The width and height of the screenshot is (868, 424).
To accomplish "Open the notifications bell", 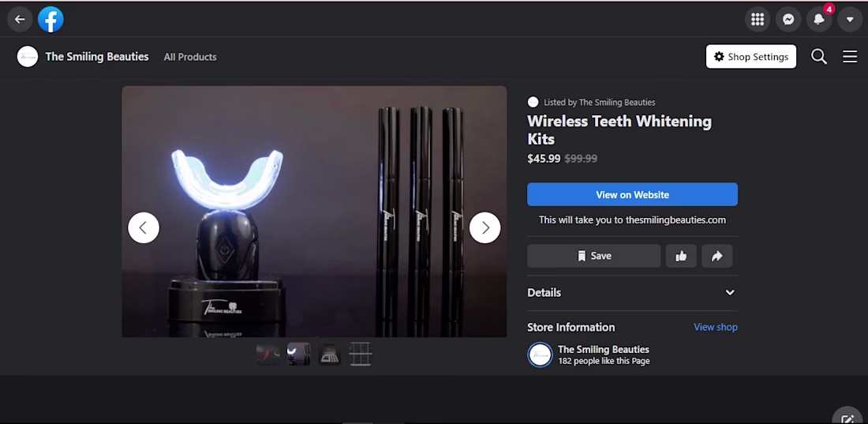I will click(819, 20).
